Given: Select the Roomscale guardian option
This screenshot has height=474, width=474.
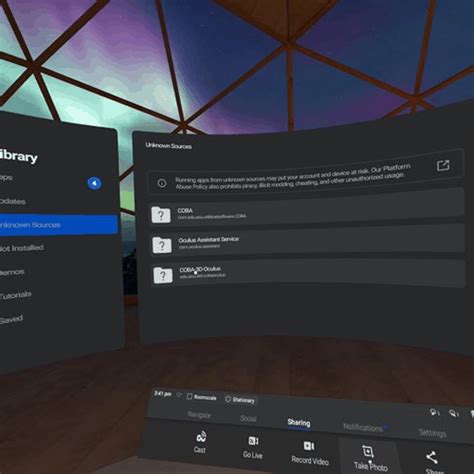Looking at the screenshot, I should 202,397.
